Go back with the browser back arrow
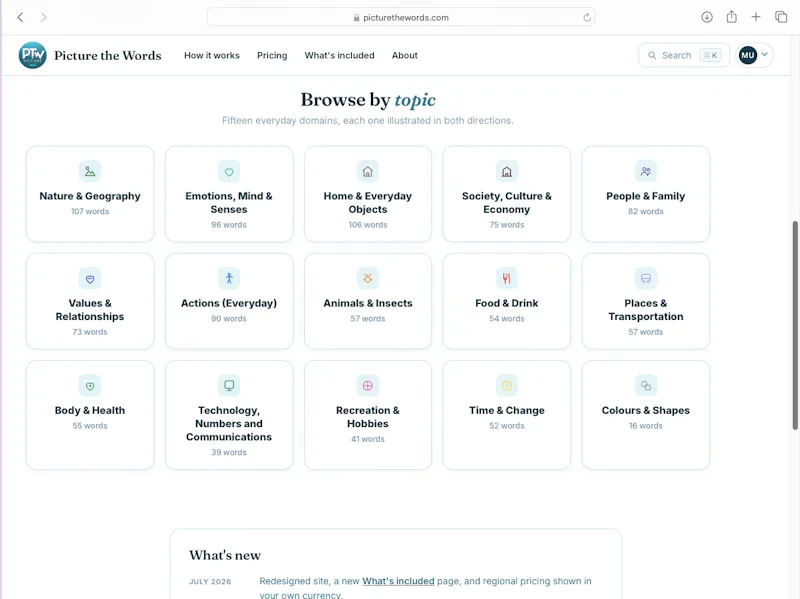 (20, 17)
